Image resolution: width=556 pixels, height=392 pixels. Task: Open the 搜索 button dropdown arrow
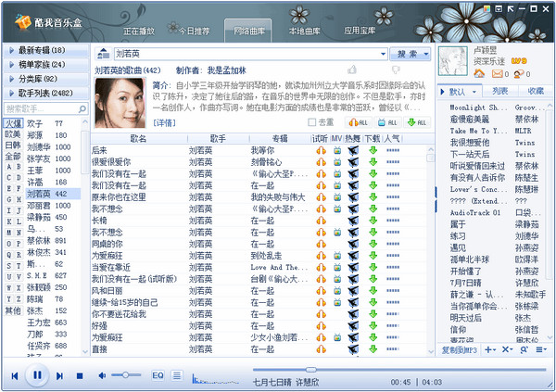[426, 54]
